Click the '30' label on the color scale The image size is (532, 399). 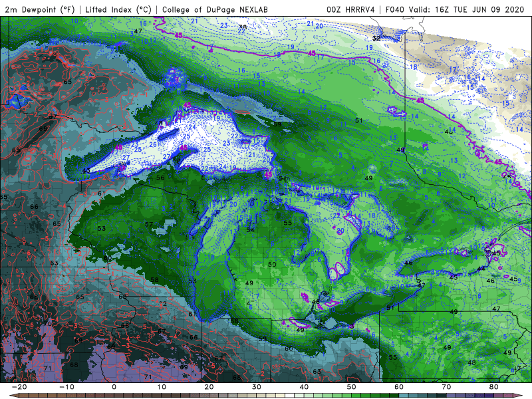point(257,387)
